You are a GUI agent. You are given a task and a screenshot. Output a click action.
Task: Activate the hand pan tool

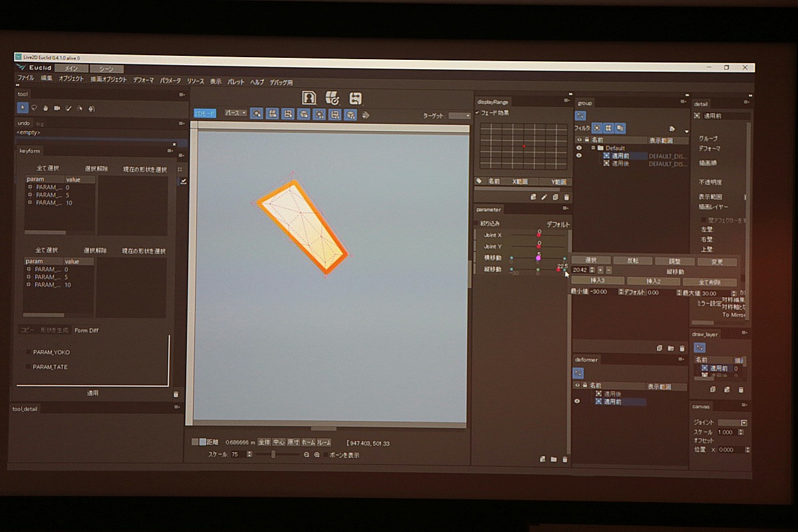(45, 108)
